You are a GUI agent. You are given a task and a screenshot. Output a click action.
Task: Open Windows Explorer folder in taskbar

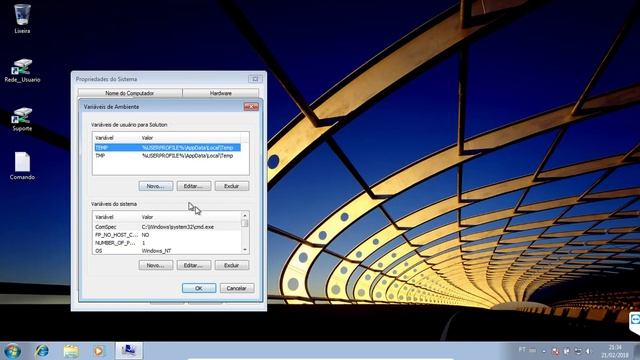click(x=71, y=351)
